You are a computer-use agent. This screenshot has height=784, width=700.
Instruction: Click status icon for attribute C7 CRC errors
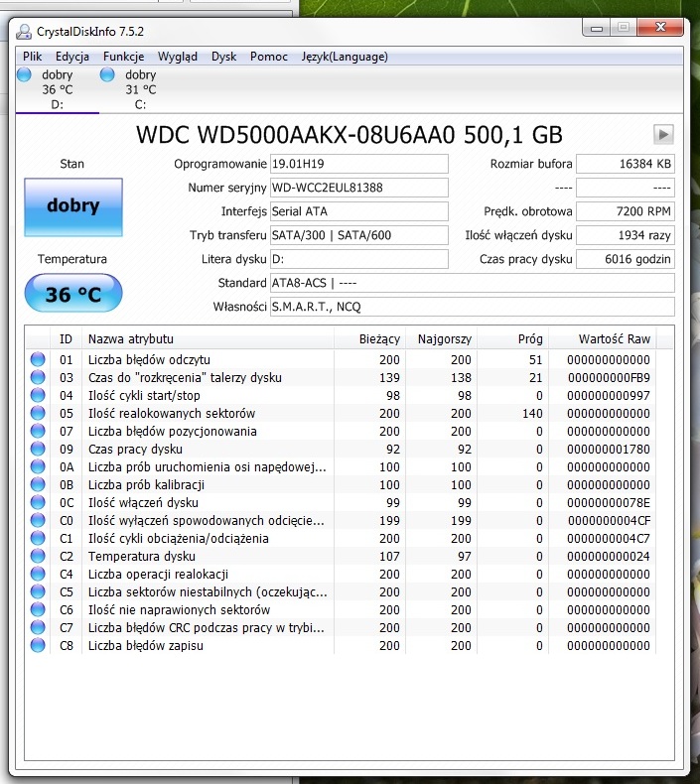point(38,627)
